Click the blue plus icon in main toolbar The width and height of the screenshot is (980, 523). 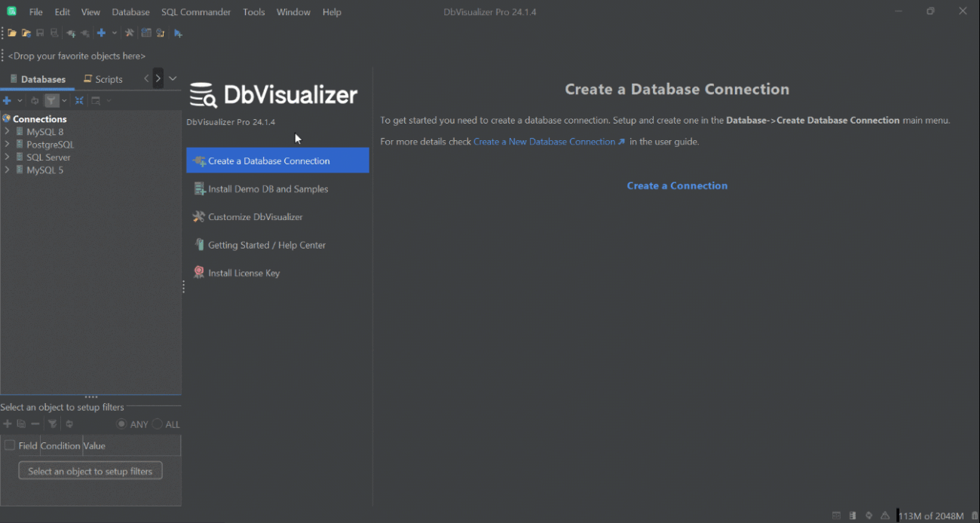101,33
